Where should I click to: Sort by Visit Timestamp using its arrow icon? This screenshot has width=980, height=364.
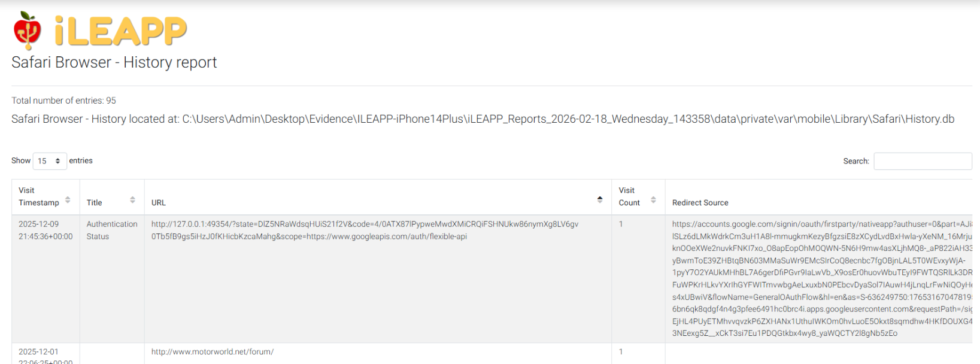point(68,200)
